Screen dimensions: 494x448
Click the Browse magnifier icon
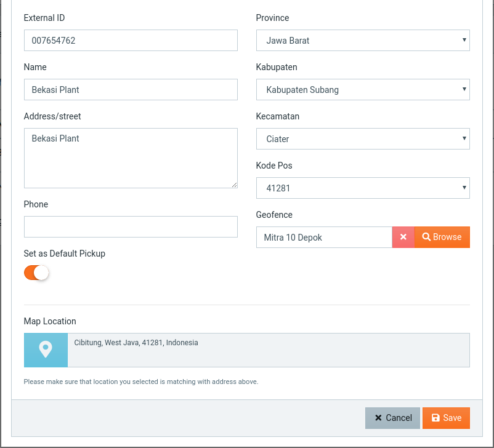pyautogui.click(x=426, y=237)
